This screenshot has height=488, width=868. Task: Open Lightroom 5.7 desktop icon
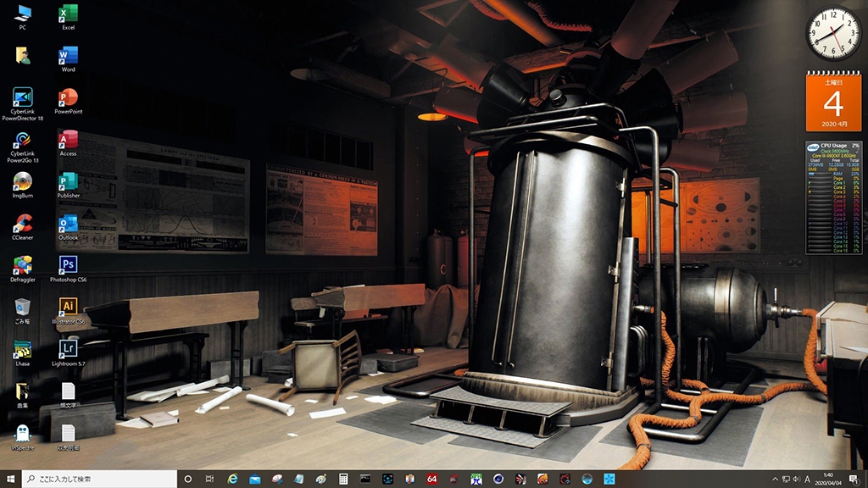(68, 349)
